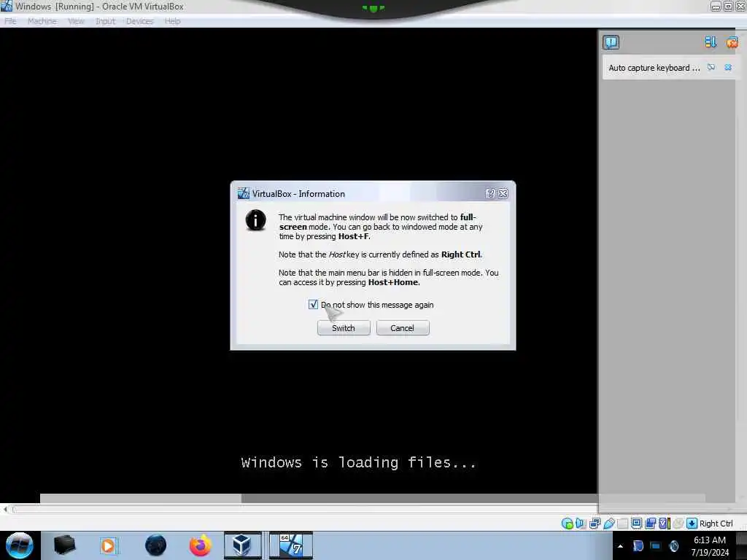Viewport: 747px width, 560px height.
Task: Click the 'Right Ctrl' host key label
Action: coord(716,524)
